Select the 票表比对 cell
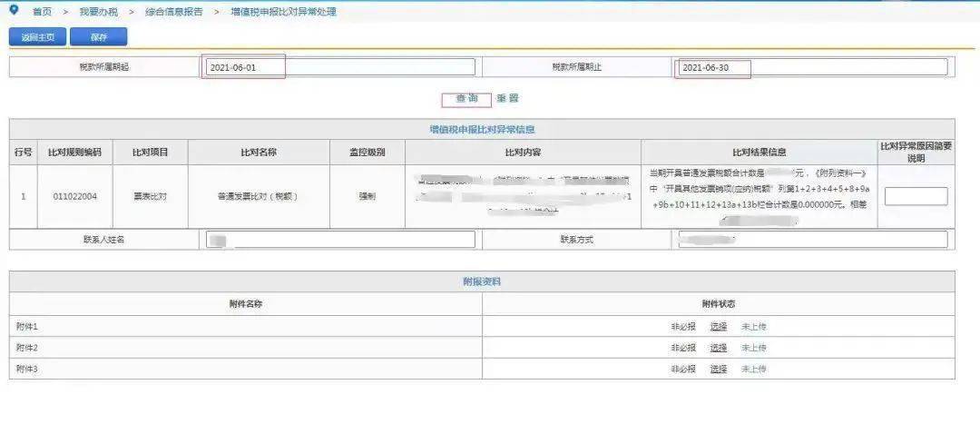 (150, 196)
